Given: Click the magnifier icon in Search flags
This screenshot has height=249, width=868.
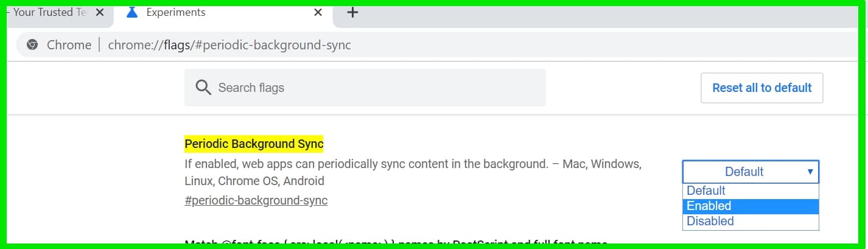Looking at the screenshot, I should point(203,87).
